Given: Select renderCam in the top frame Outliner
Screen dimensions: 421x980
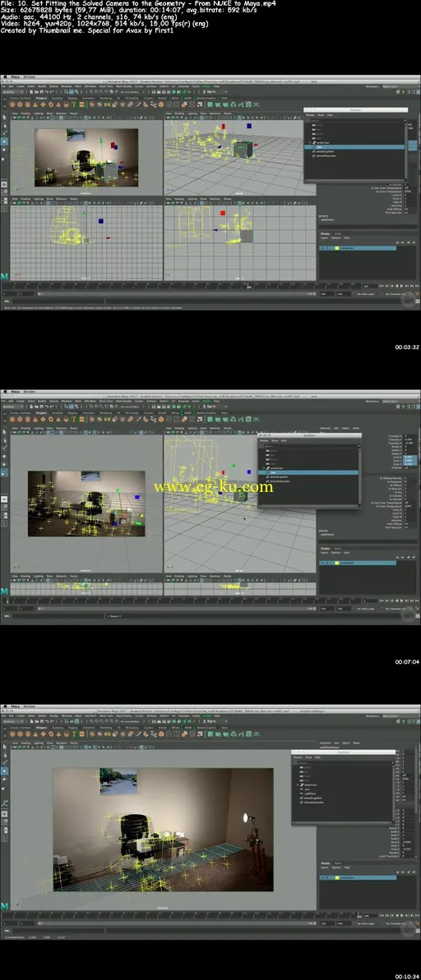Looking at the screenshot, I should [x=323, y=142].
